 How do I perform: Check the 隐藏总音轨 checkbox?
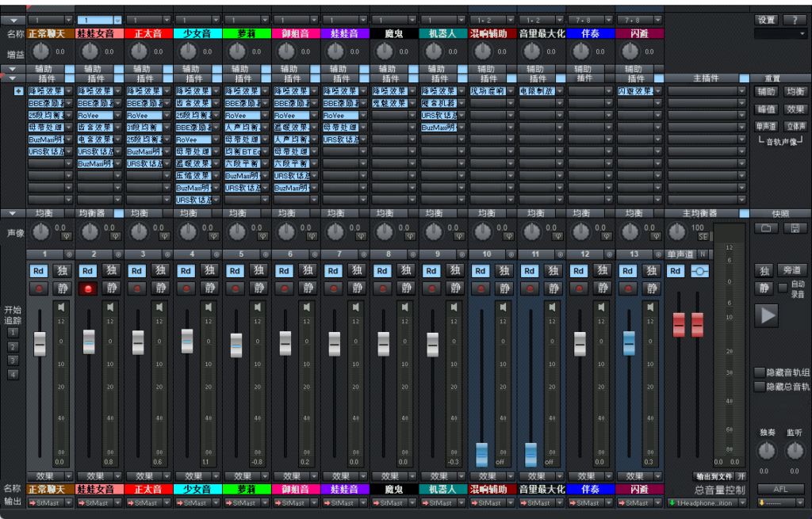pos(760,387)
